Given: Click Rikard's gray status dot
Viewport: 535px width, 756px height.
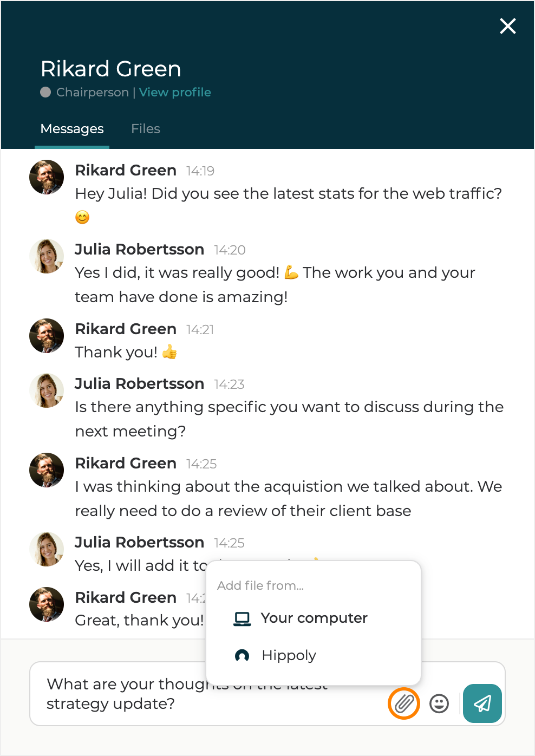Looking at the screenshot, I should [45, 92].
